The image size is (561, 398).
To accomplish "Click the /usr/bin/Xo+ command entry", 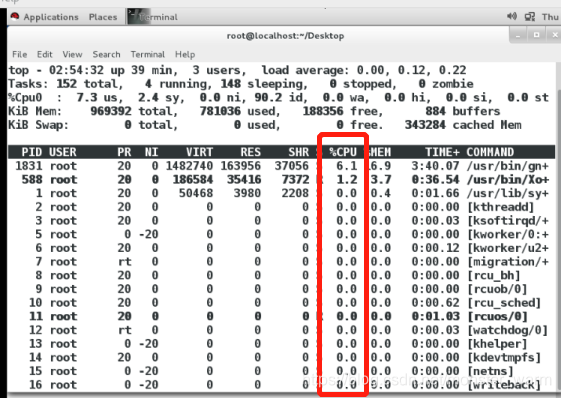I will [x=508, y=180].
